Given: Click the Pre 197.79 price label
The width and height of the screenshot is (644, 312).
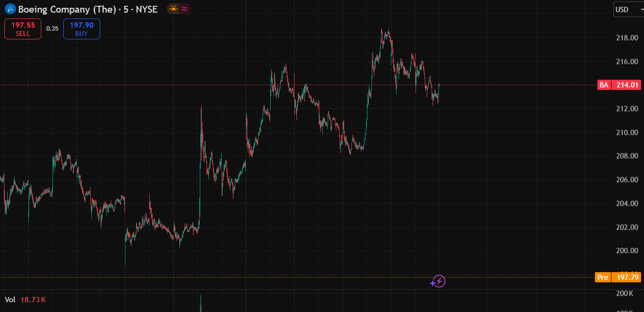Looking at the screenshot, I should coord(618,277).
